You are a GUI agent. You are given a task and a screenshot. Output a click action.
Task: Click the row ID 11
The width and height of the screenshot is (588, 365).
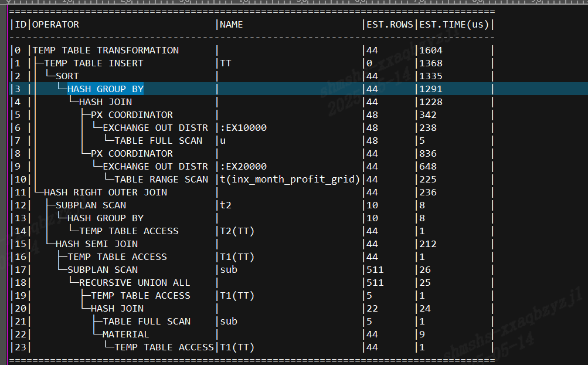click(x=21, y=192)
